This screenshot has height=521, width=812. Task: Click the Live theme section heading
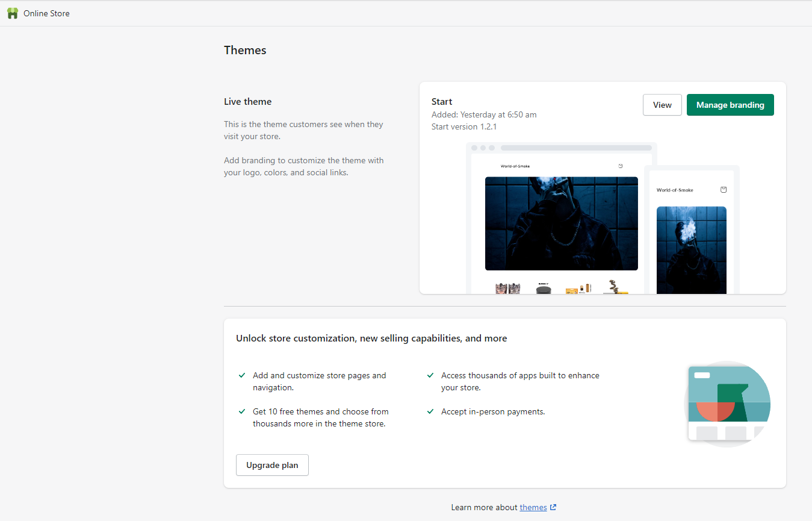point(248,102)
